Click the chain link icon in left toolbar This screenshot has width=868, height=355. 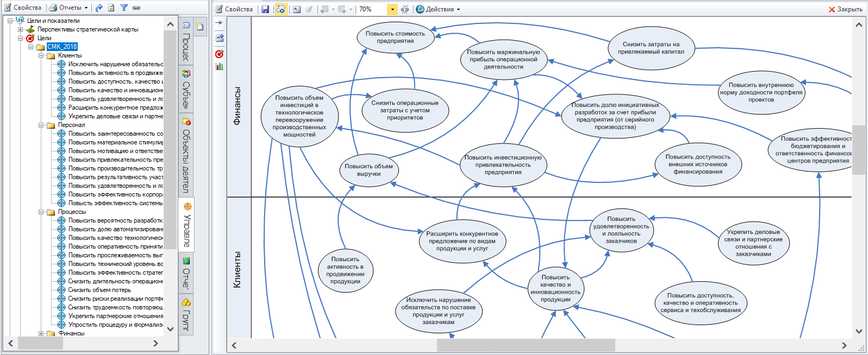[136, 8]
